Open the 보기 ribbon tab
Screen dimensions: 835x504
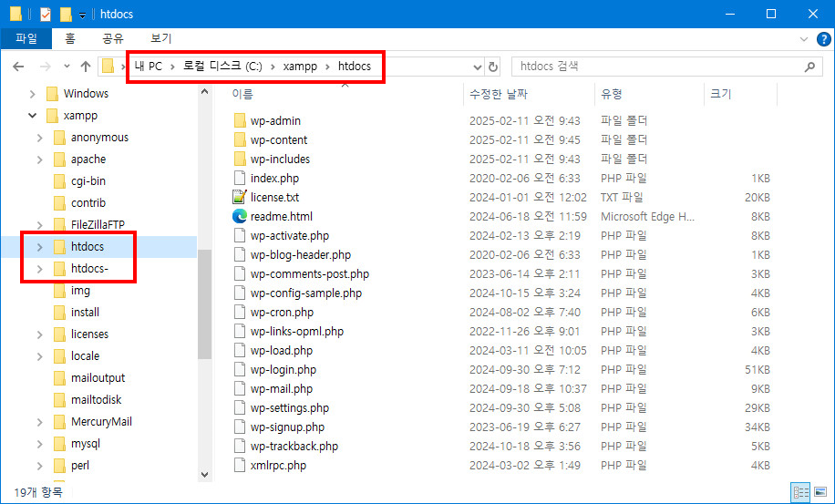[x=160, y=38]
